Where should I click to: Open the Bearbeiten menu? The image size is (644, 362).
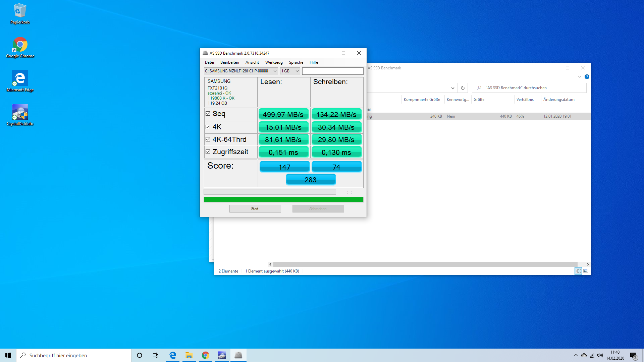230,62
